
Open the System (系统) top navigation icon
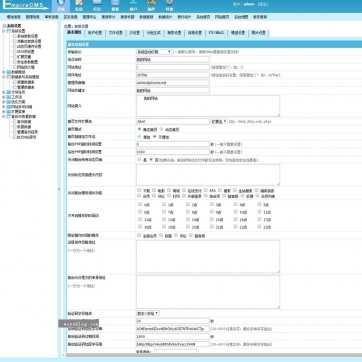[61, 5]
